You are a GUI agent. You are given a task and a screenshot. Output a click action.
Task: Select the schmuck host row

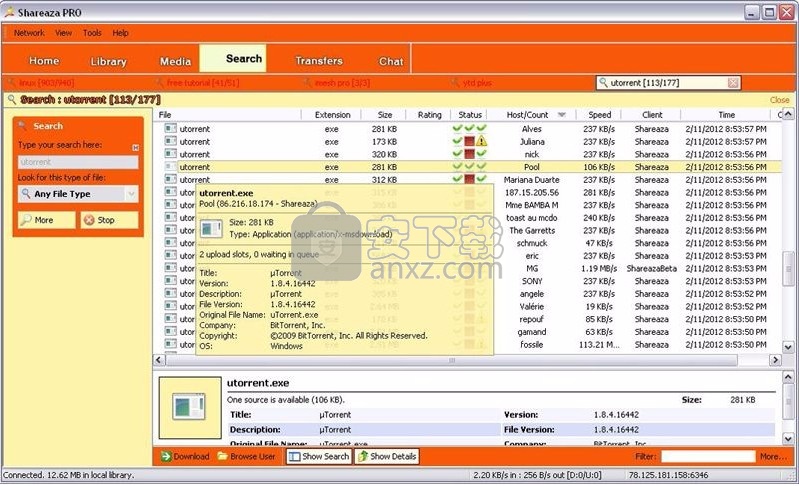pyautogui.click(x=468, y=243)
